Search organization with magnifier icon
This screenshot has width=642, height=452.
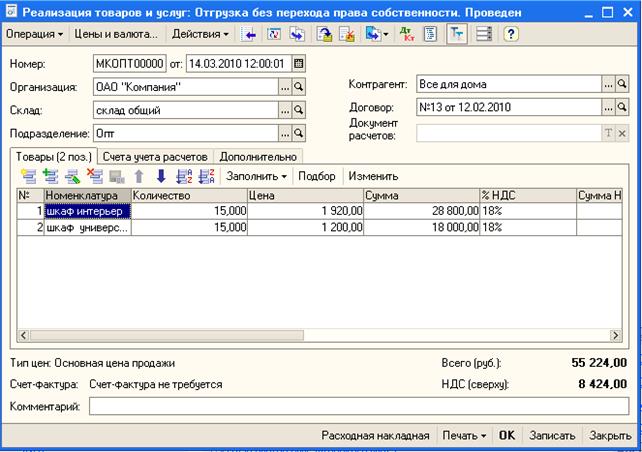(x=298, y=87)
